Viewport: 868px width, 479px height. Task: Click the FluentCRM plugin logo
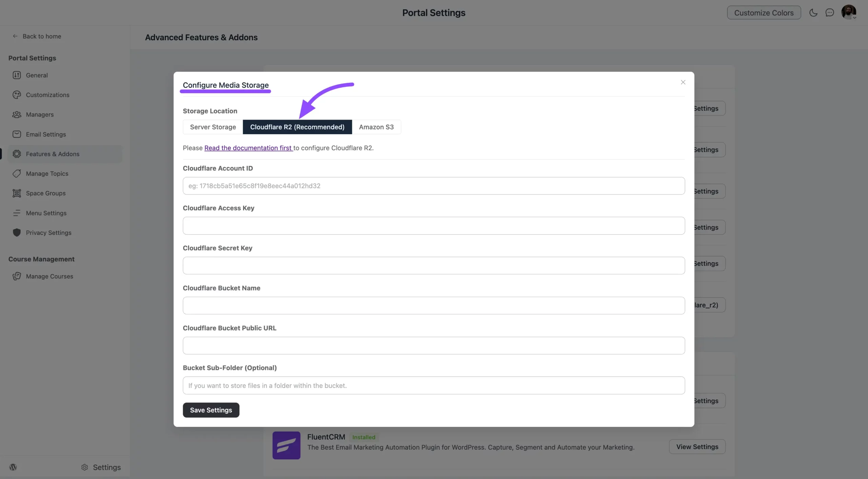click(286, 445)
